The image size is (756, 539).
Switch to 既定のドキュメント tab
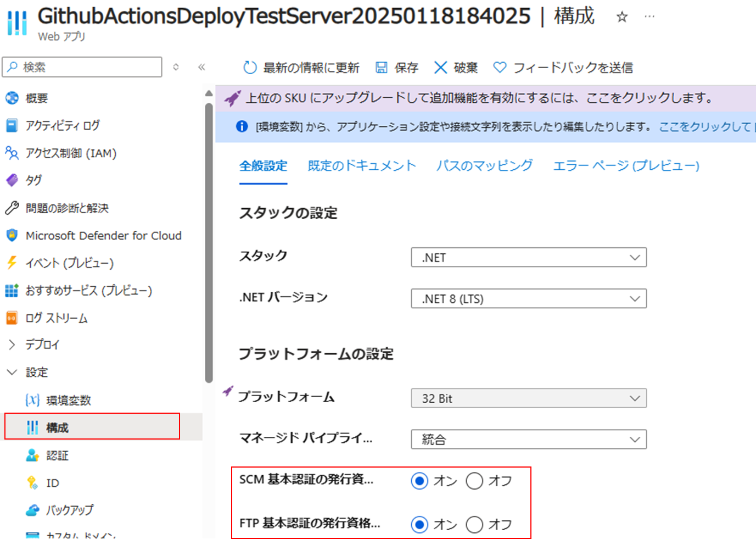362,165
